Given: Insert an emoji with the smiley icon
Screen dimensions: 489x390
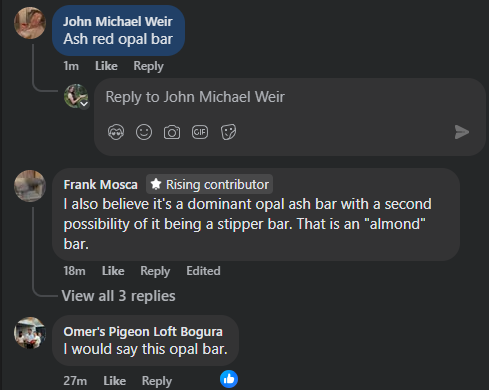Looking at the screenshot, I should click(144, 132).
